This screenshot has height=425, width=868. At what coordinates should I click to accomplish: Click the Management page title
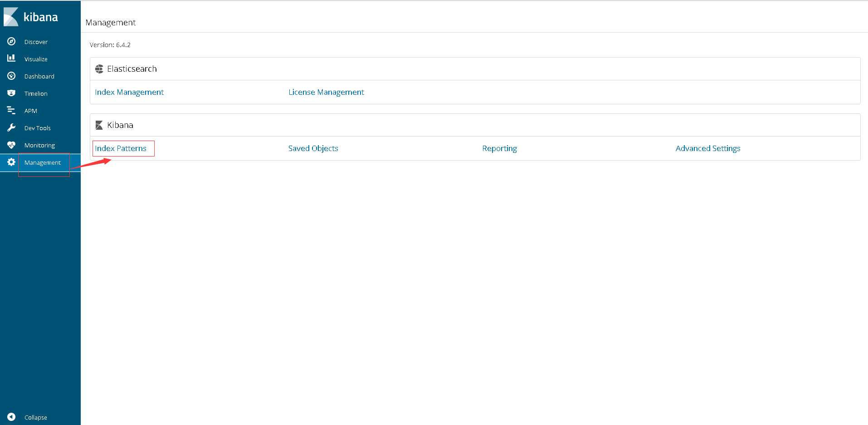[111, 23]
